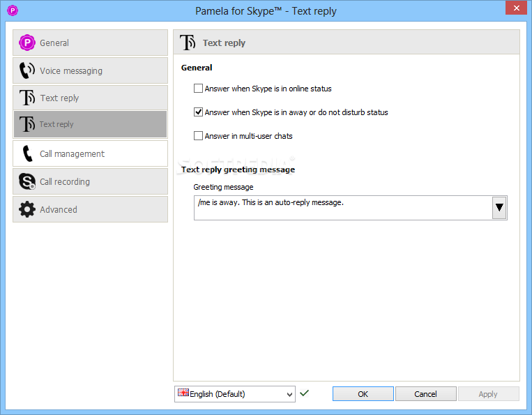Click the 'Text reply greeting message' heading
Image resolution: width=532 pixels, height=415 pixels.
(238, 169)
